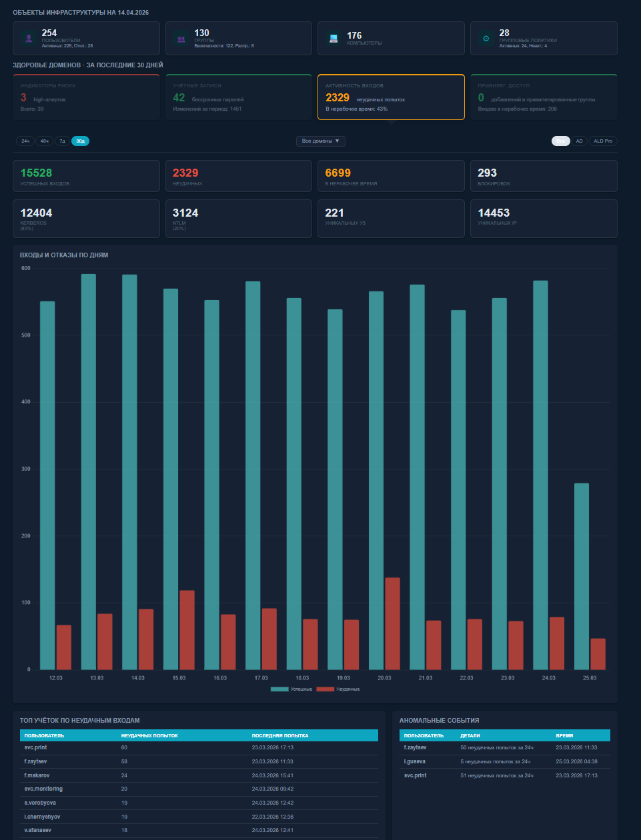Filter by ALD Pro source
The width and height of the screenshot is (641, 840).
coord(603,141)
